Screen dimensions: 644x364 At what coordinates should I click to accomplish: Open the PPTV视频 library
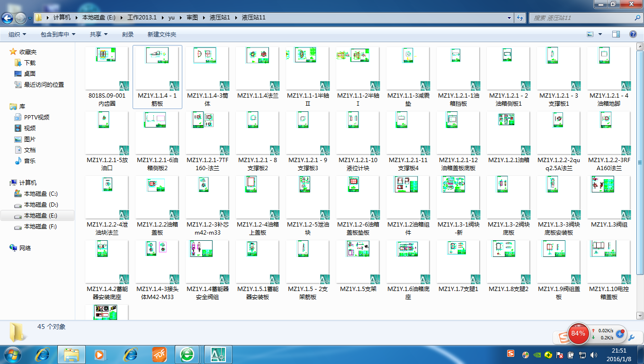pyautogui.click(x=36, y=117)
